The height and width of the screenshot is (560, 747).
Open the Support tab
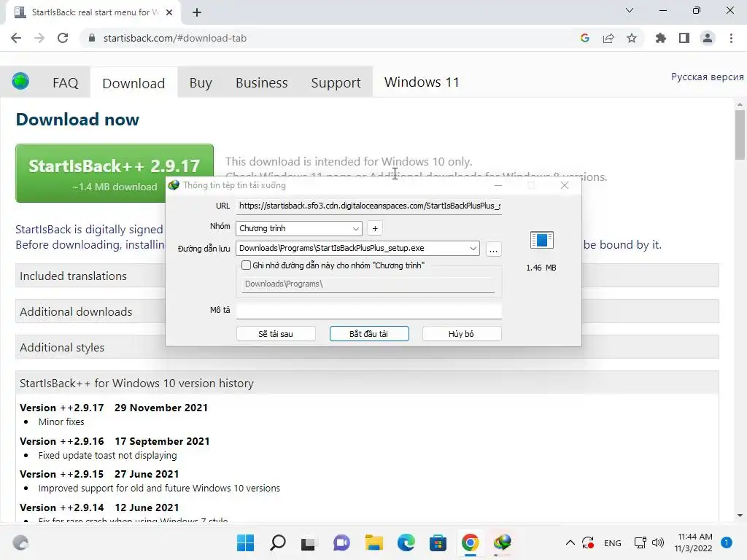click(x=336, y=83)
